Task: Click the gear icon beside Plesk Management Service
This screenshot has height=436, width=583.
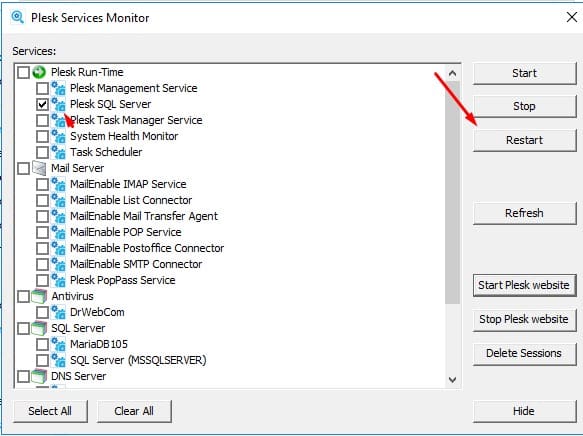Action: click(58, 88)
